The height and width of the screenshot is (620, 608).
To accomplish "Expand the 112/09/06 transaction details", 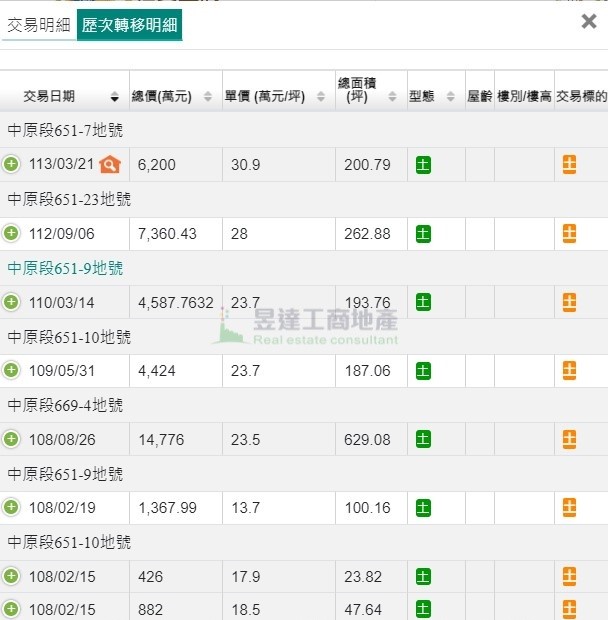I will pos(11,233).
